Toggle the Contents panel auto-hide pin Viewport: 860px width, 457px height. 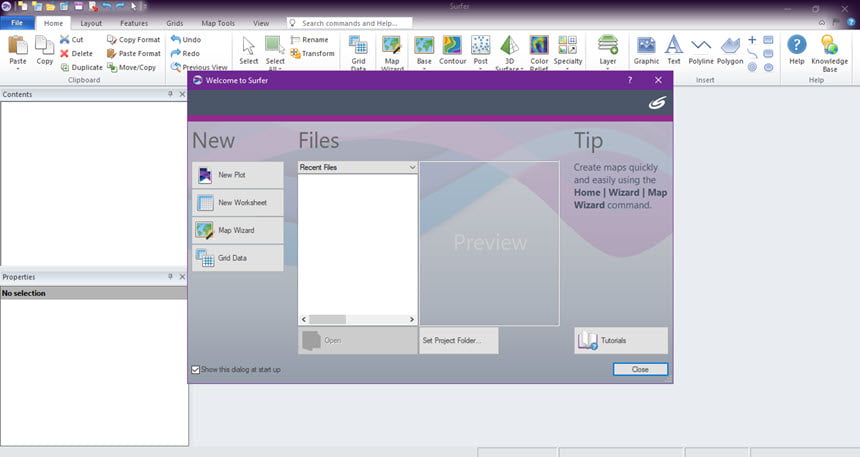coord(171,94)
